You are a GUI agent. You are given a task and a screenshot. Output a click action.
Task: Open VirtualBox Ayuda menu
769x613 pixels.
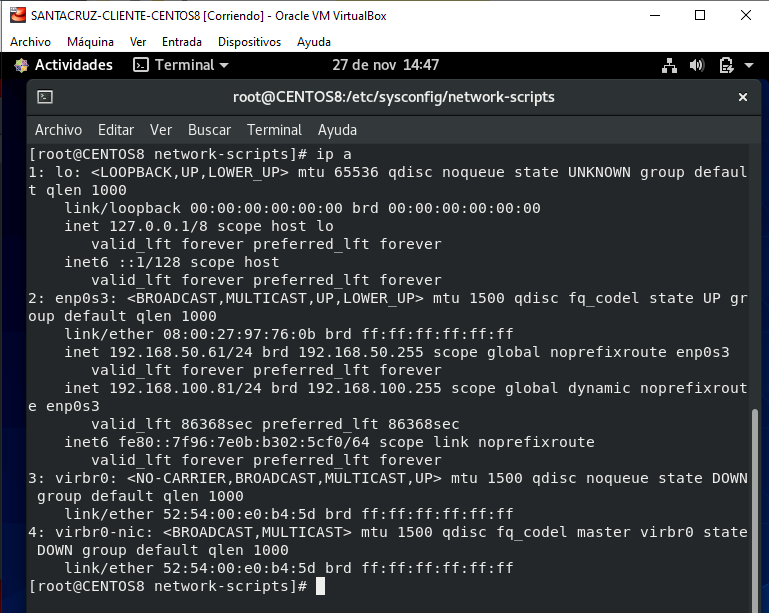(314, 42)
